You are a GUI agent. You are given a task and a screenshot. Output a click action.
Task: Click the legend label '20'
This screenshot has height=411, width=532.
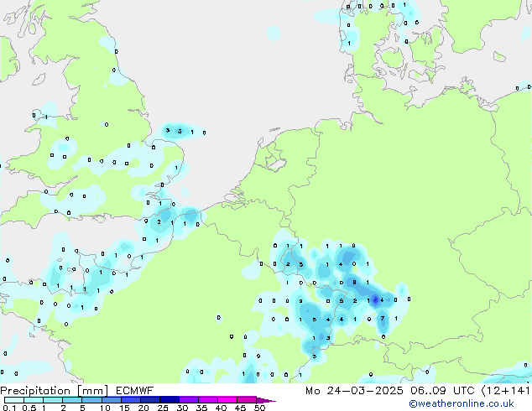tap(143, 408)
